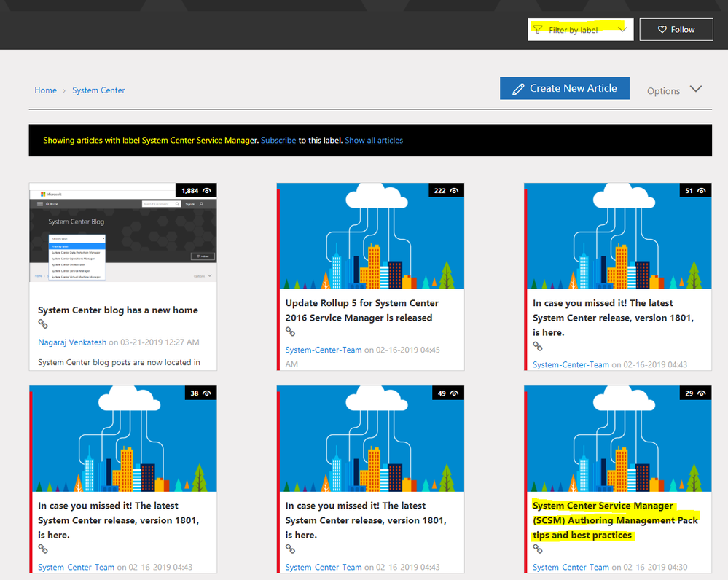
Task: Click System-Center-Team author on 49 views card
Action: click(323, 567)
